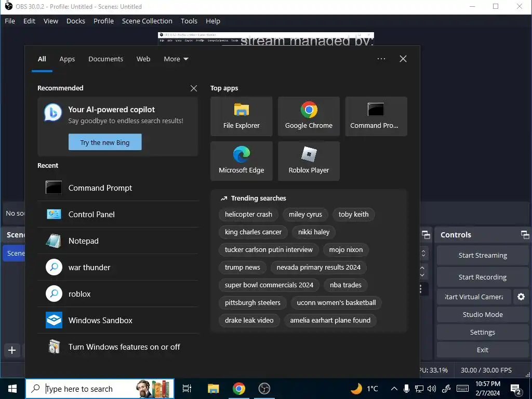Open network status tray icon
The image size is (532, 399).
(419, 389)
